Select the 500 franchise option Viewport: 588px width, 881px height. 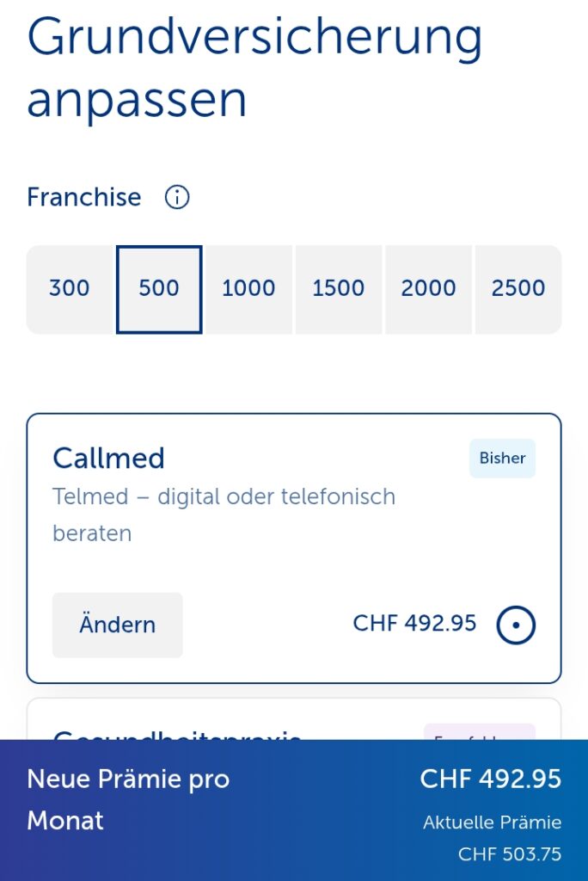(159, 289)
